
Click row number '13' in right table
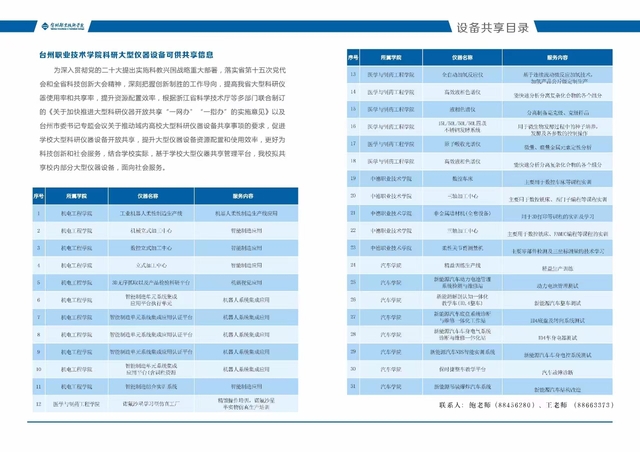coord(353,75)
